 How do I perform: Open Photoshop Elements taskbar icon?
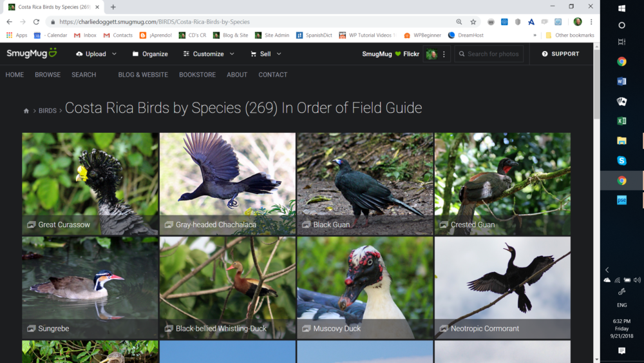pos(621,200)
